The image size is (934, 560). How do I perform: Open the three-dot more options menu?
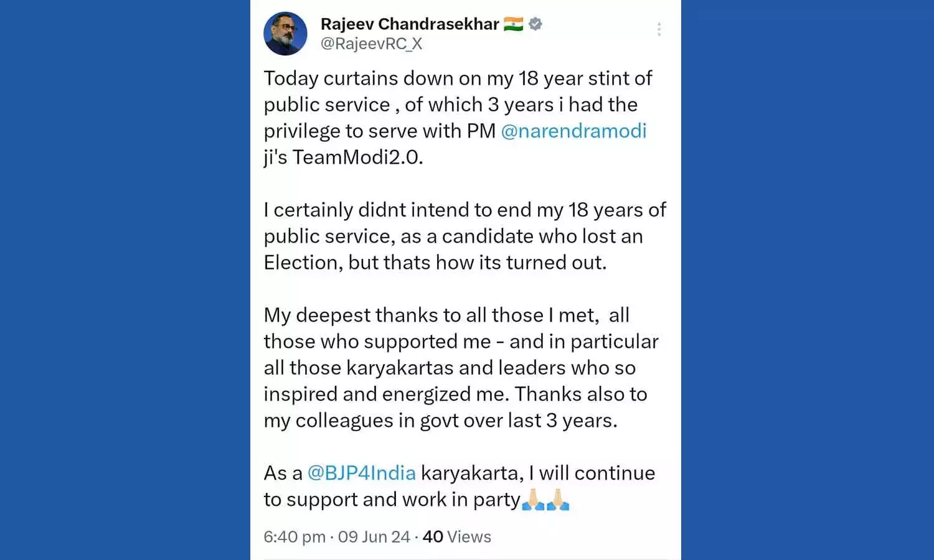point(659,29)
